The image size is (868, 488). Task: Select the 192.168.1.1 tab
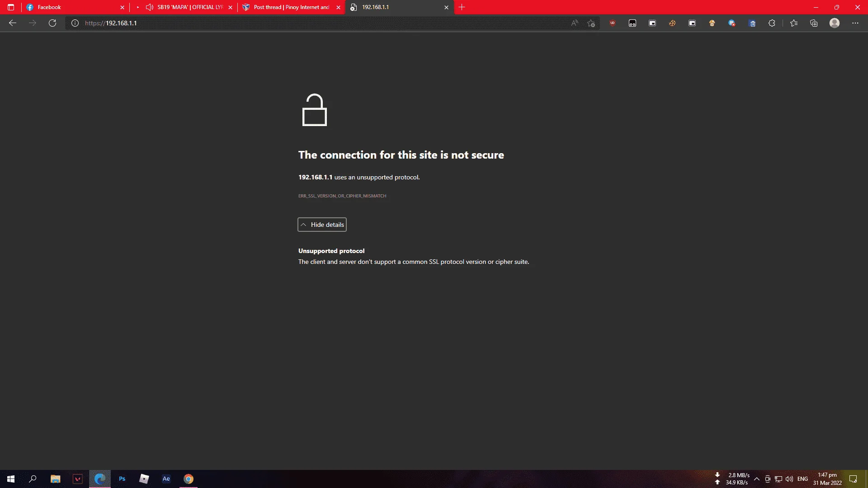[x=399, y=7]
